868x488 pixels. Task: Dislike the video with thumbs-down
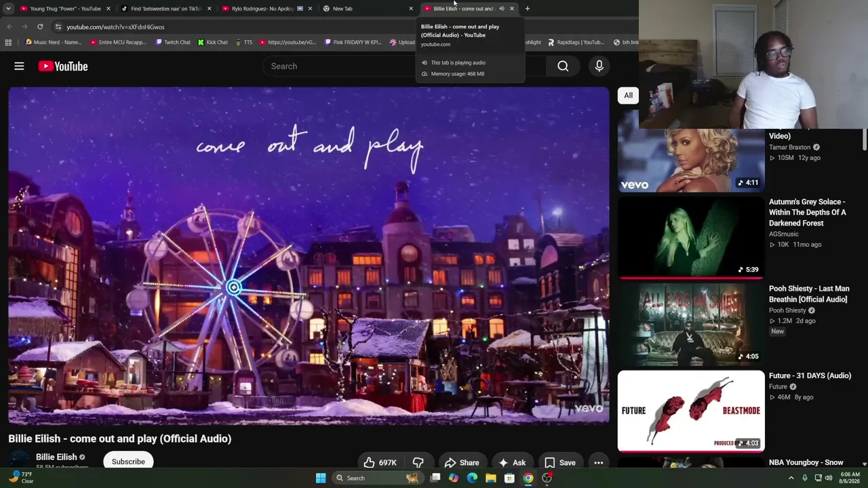[418, 463]
